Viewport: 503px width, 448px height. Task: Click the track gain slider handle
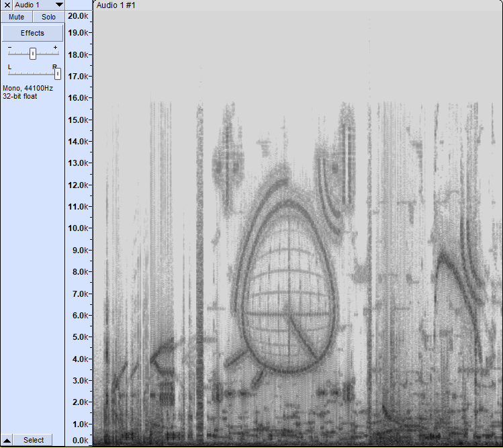point(33,54)
